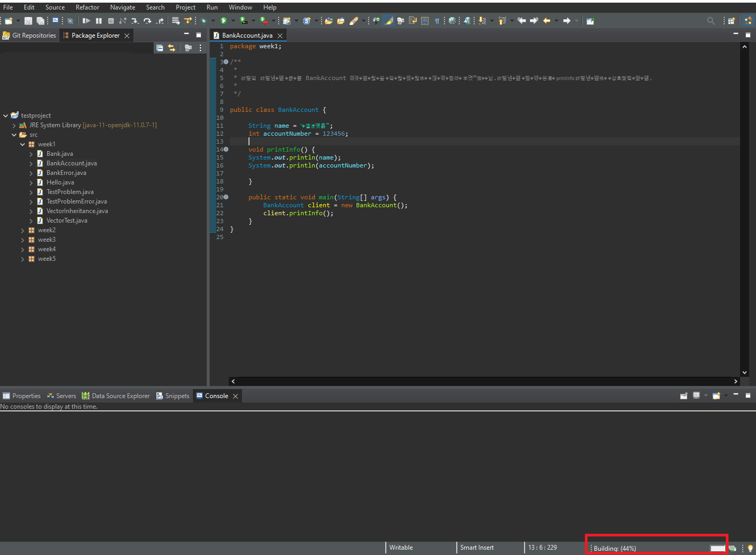Click the Suspend (pause) debug icon
Viewport: 756px width, 555px height.
[x=99, y=21]
